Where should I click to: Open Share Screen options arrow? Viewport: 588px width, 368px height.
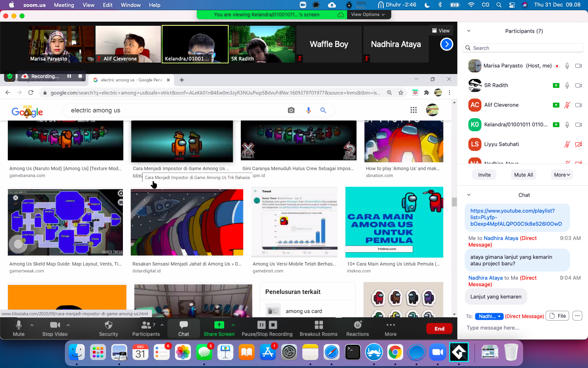click(x=233, y=325)
